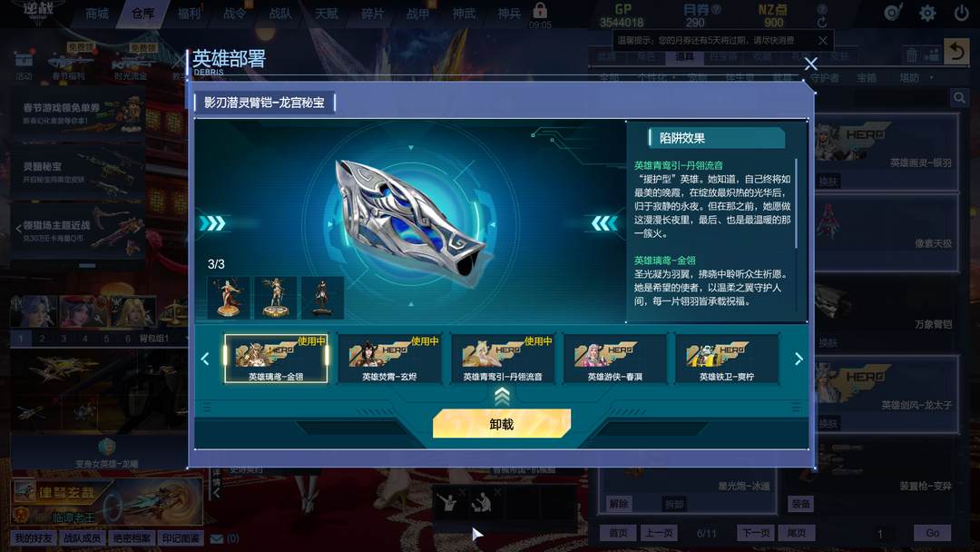Image resolution: width=980 pixels, height=552 pixels.
Task: Toggle hero card 英雄焚霄-玄烬
Action: (x=389, y=358)
